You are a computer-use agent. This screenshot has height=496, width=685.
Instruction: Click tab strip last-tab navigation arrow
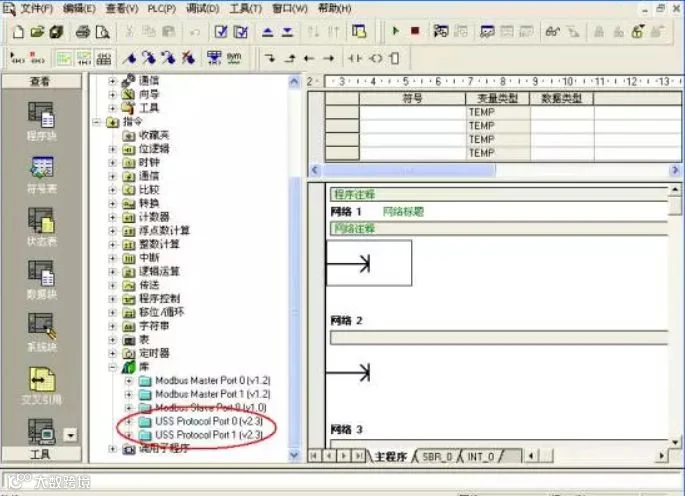point(358,456)
